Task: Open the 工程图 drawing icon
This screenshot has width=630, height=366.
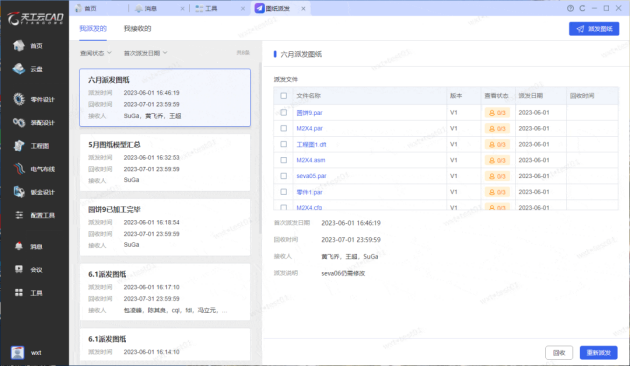Action: click(x=18, y=145)
